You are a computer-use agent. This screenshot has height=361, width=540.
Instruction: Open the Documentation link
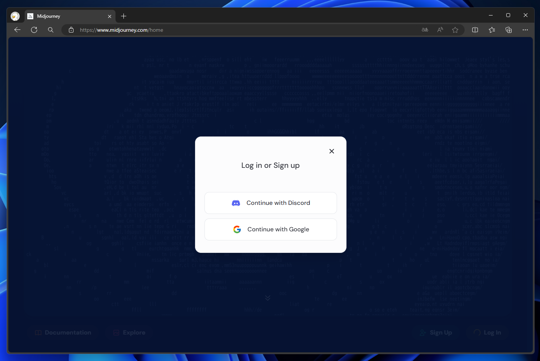click(x=63, y=332)
